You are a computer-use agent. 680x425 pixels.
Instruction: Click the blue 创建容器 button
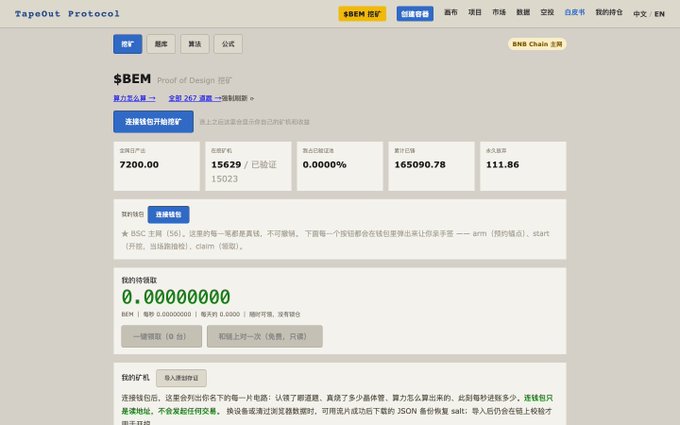tap(415, 14)
